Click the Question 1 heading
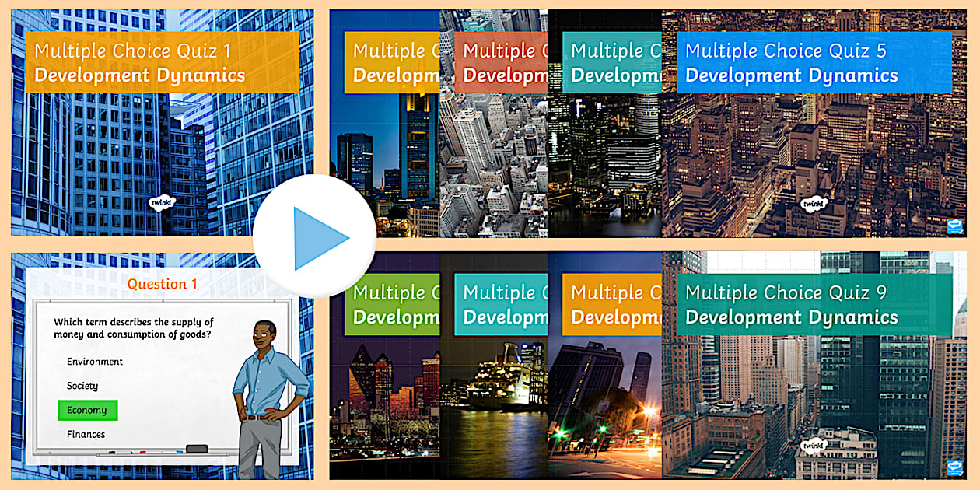This screenshot has height=490, width=980. click(x=162, y=285)
